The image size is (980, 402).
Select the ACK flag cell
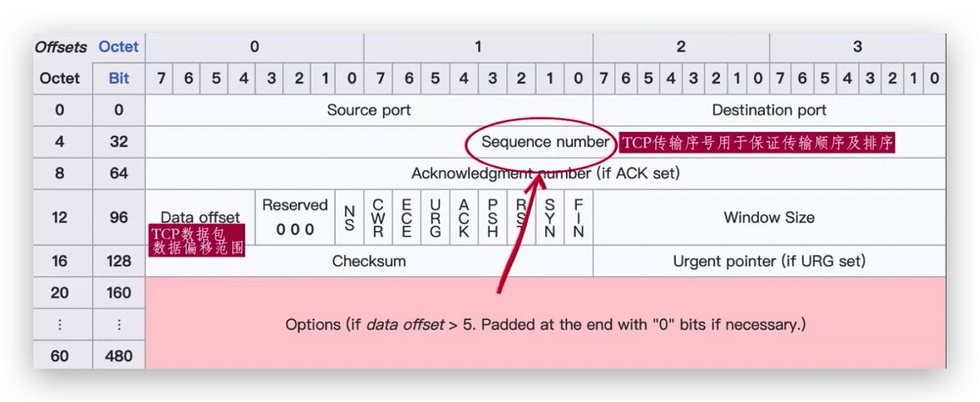pos(463,218)
